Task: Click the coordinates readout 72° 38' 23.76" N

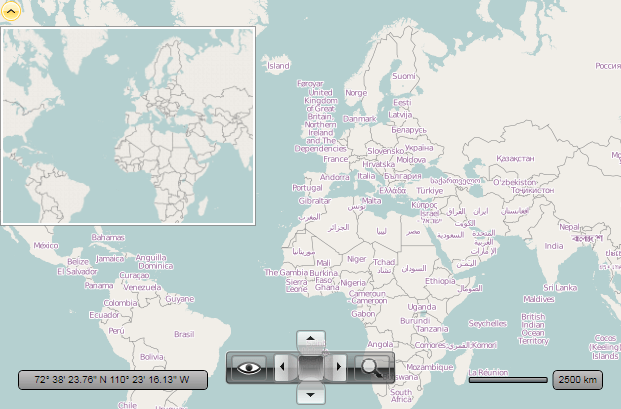Action: pos(113,380)
